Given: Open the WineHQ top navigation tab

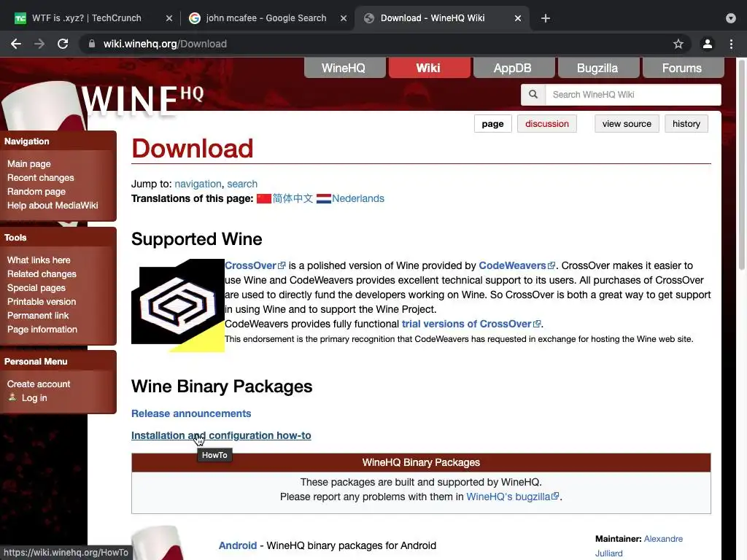Looking at the screenshot, I should point(344,68).
